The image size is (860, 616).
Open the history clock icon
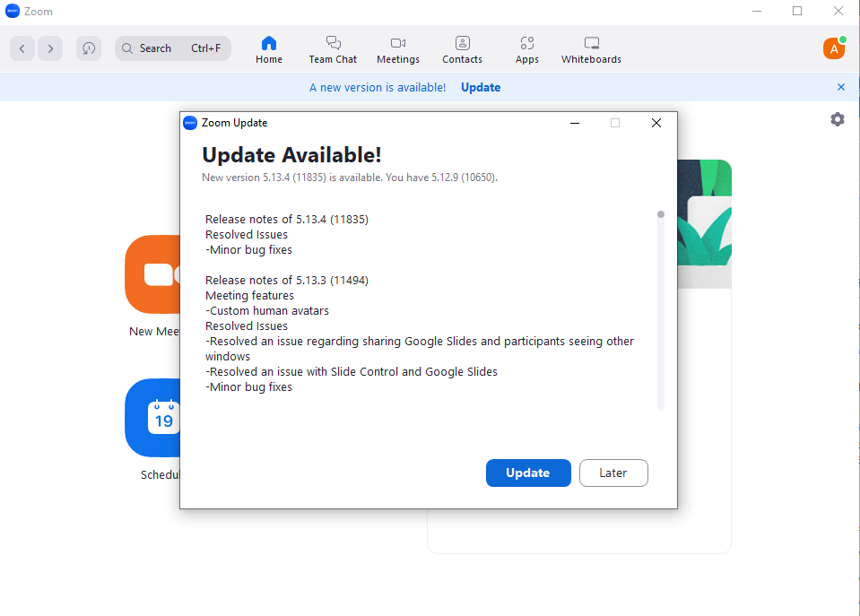point(88,48)
